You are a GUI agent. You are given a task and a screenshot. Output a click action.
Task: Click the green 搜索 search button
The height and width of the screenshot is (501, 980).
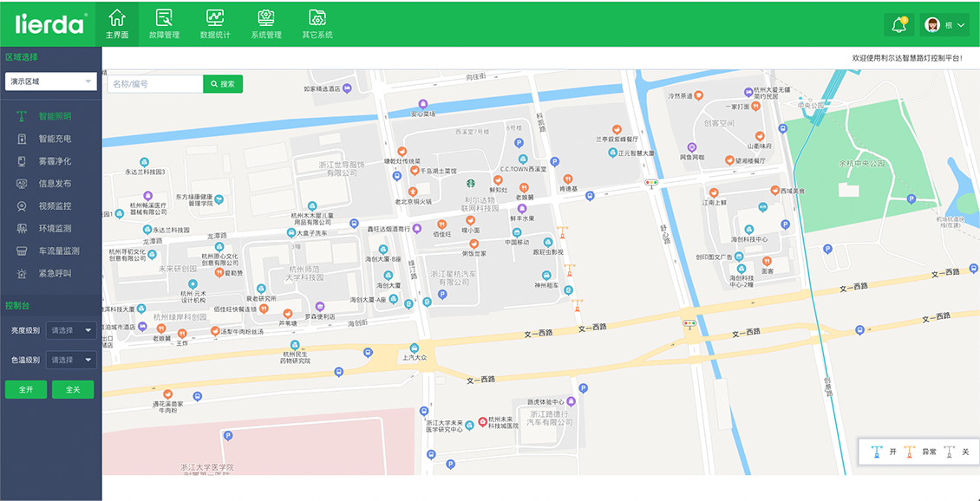coord(223,84)
